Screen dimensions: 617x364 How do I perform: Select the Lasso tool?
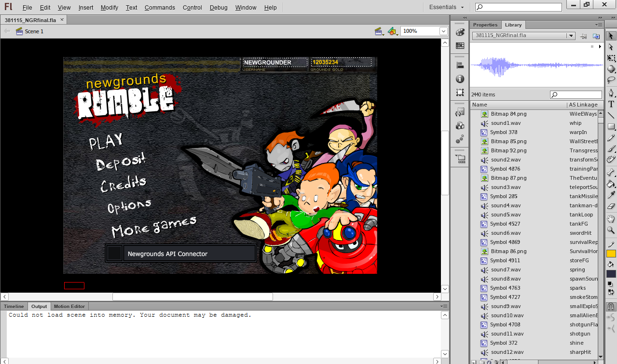pos(611,80)
